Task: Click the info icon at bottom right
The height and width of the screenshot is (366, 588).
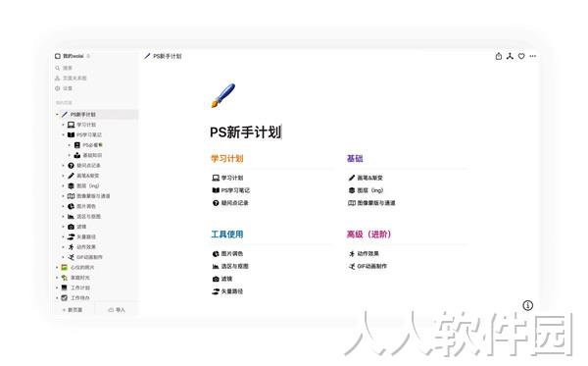Action: pos(527,305)
